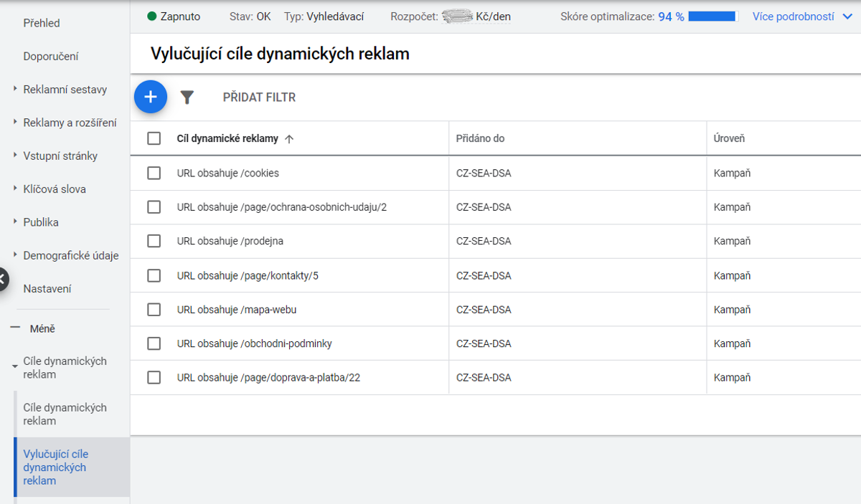The height and width of the screenshot is (504, 861).
Task: Click the blue plus add button
Action: [151, 97]
